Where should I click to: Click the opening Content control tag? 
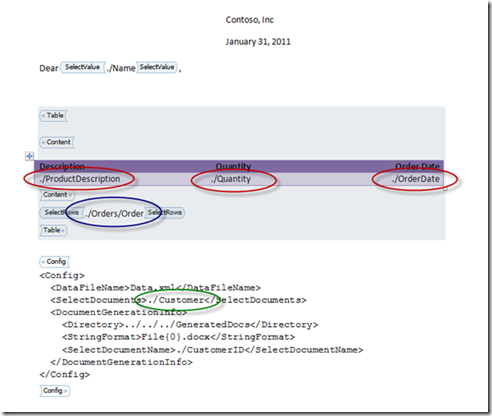coord(57,142)
